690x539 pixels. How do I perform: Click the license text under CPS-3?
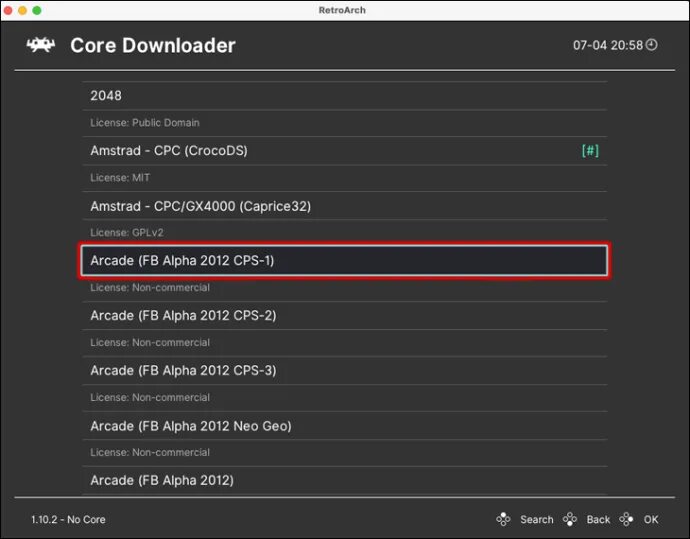150,398
